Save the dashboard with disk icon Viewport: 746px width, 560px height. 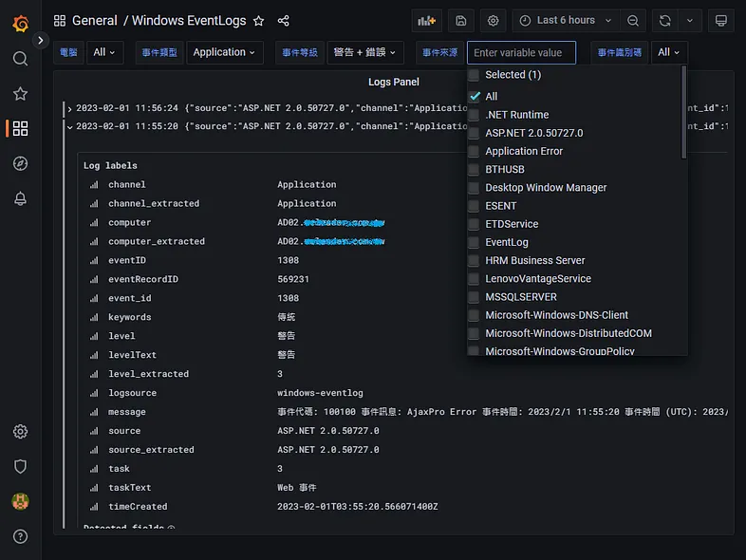click(x=460, y=21)
